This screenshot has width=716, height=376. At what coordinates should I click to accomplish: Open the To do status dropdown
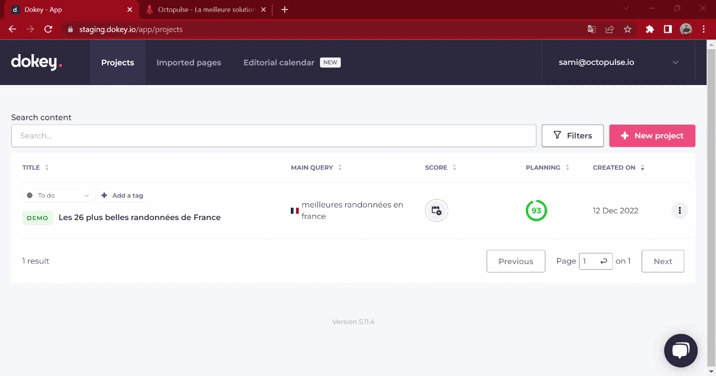point(58,196)
